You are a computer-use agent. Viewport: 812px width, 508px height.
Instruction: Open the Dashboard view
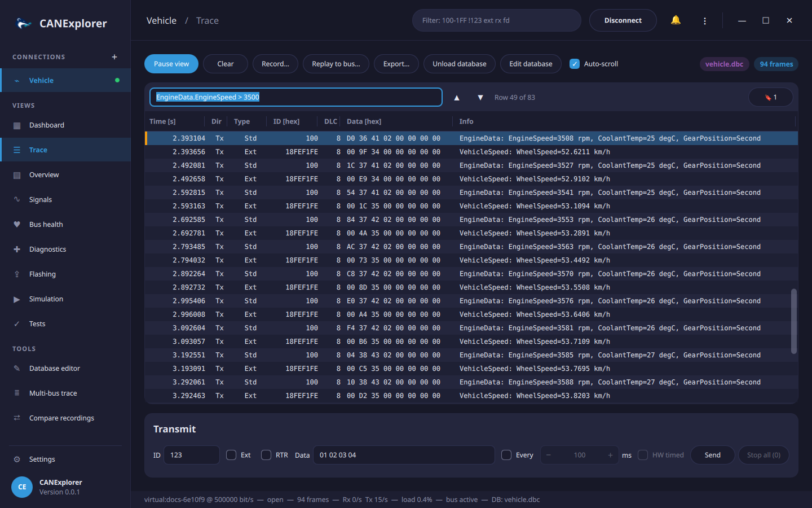click(x=65, y=125)
